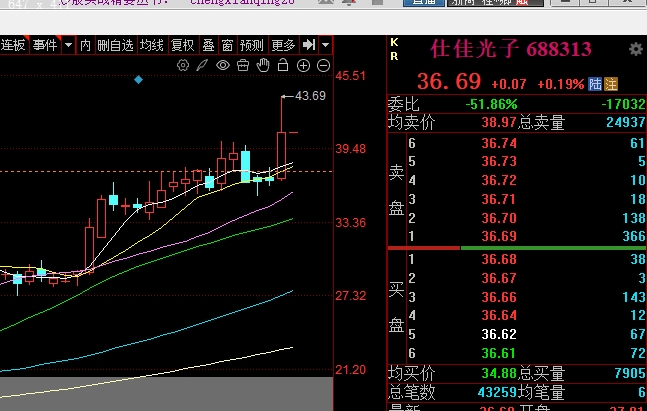Click the 总卖量 value 24937
This screenshot has width=647, height=411.
(x=626, y=122)
